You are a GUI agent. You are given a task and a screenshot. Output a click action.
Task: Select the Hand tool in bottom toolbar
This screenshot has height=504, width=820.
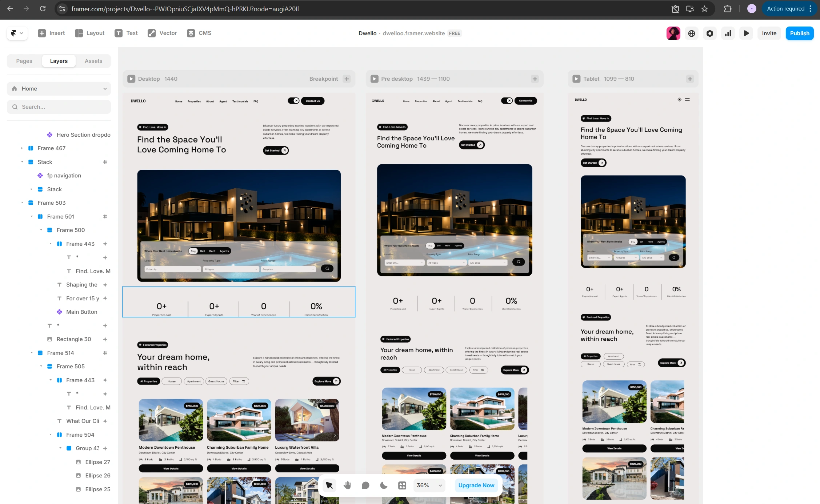pyautogui.click(x=347, y=485)
